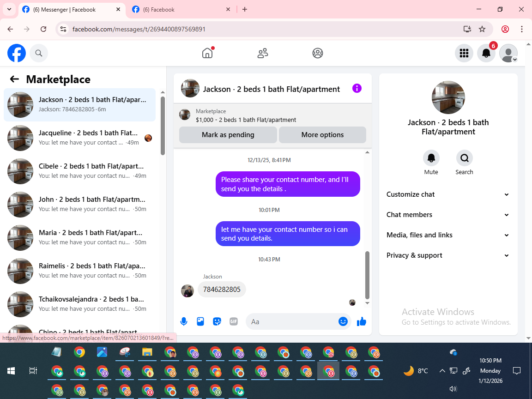Open Maria conversation in the list

[80, 237]
